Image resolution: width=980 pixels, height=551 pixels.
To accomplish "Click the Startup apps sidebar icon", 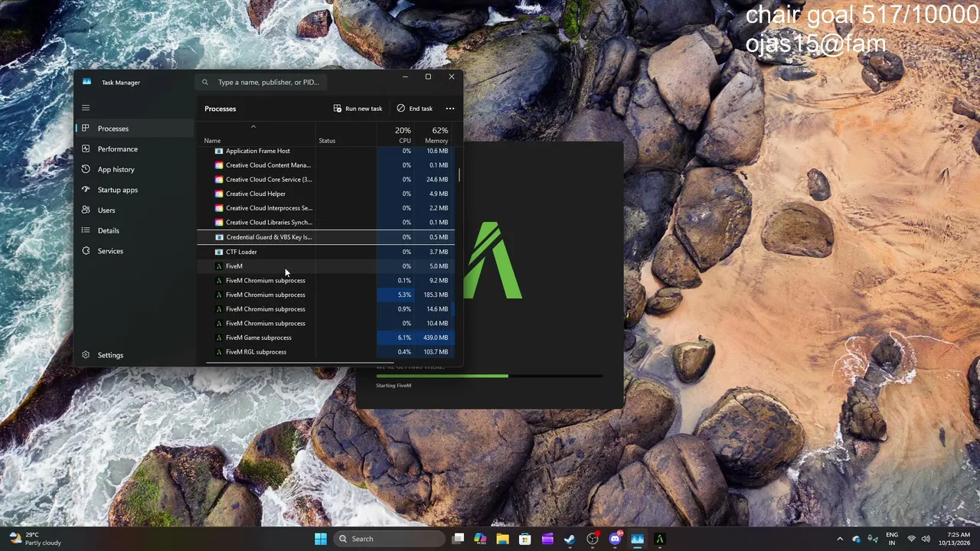I will coord(86,190).
